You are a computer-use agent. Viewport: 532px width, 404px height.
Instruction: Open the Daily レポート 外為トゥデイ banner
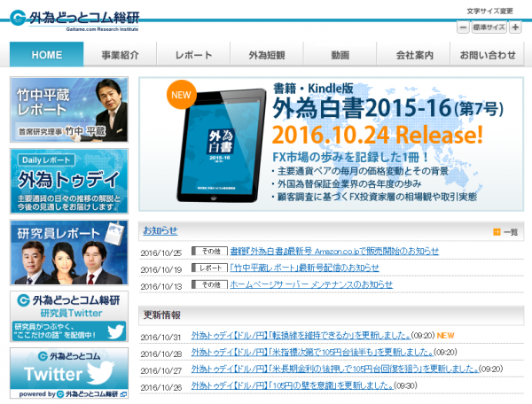[x=69, y=181]
